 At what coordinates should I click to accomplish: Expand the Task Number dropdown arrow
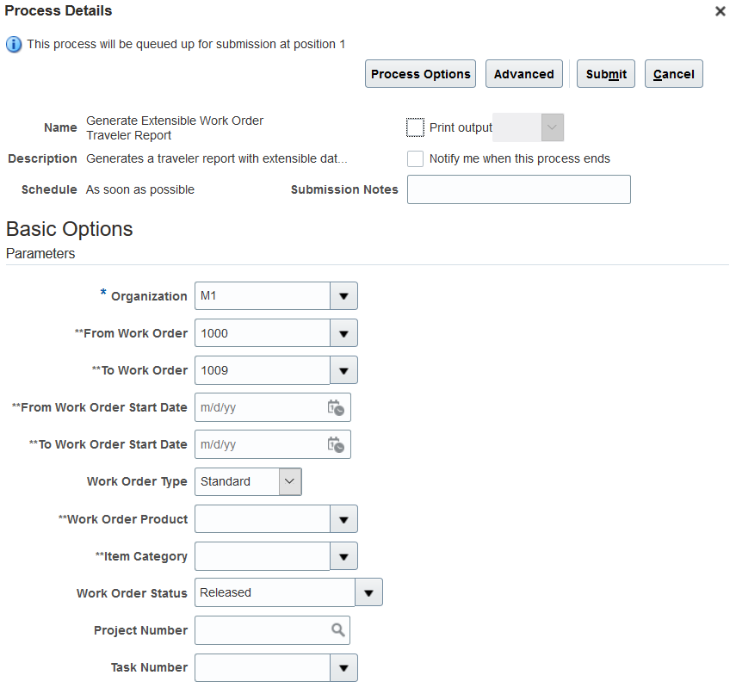tap(343, 667)
